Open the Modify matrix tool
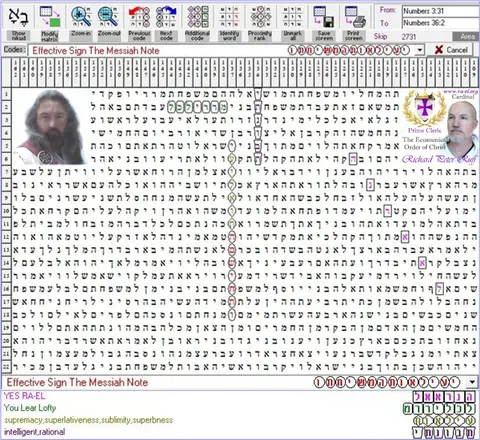This screenshot has width=480, height=440. tap(50, 22)
